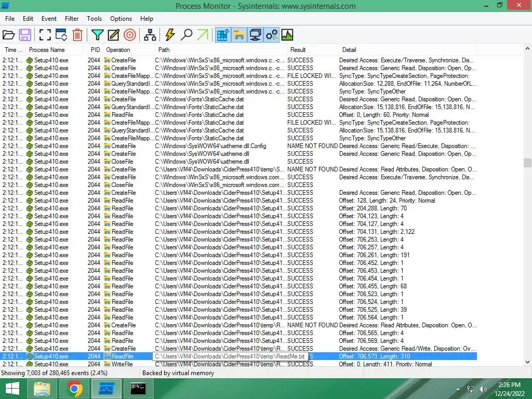Open the Tools menu

[x=94, y=19]
